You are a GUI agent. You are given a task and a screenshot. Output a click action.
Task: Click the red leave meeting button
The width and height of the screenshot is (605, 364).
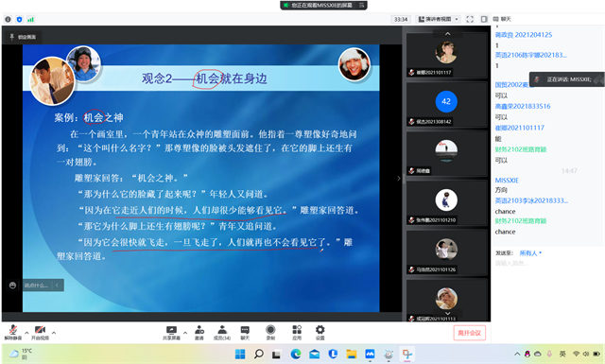click(469, 333)
